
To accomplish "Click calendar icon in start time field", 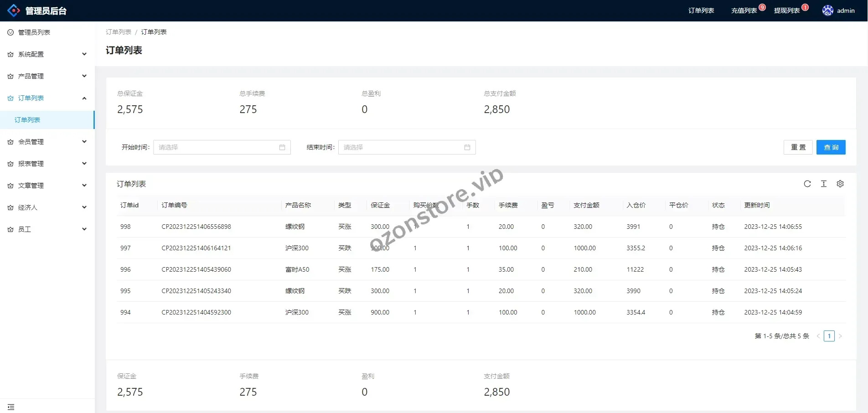I will (x=282, y=147).
